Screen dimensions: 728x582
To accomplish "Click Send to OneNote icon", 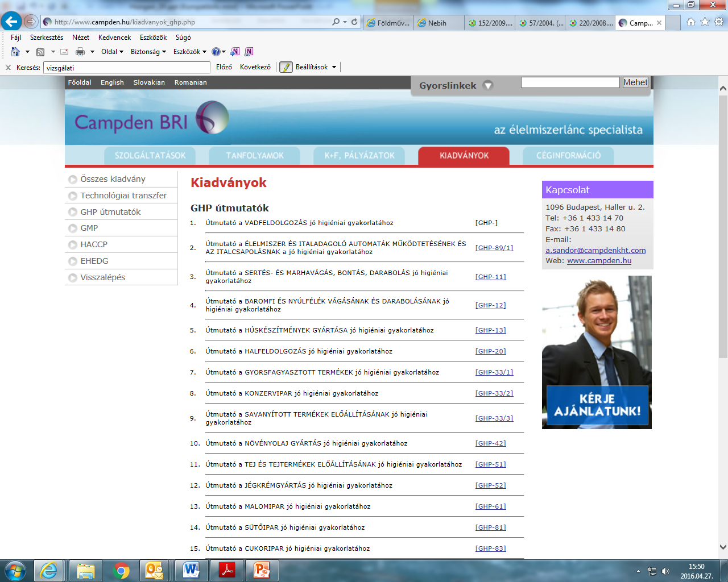I will click(x=235, y=52).
